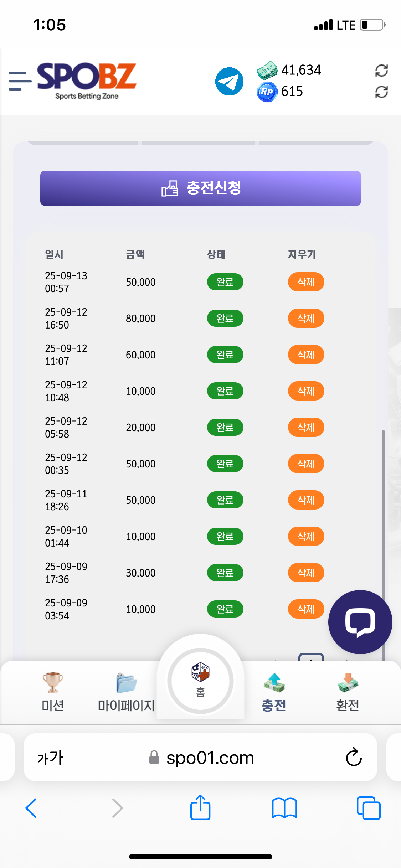401x868 pixels.
Task: Tap the spo01.com address bar
Action: point(210,758)
